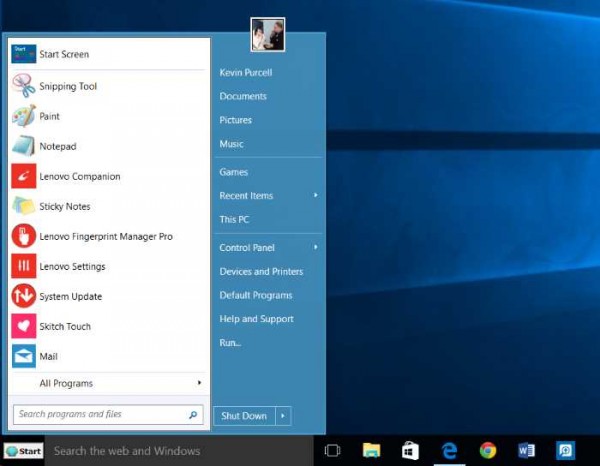Click the Snipping Tool label text
The image size is (600, 466).
point(68,86)
